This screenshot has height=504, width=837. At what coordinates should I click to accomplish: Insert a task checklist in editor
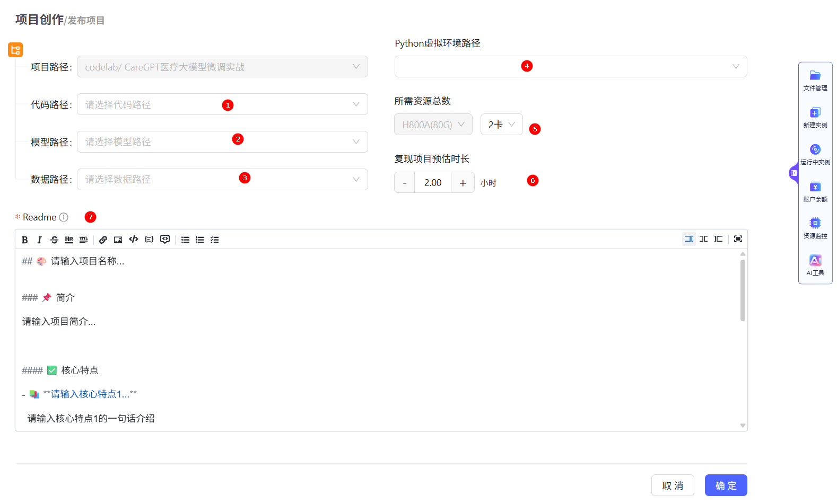click(214, 240)
